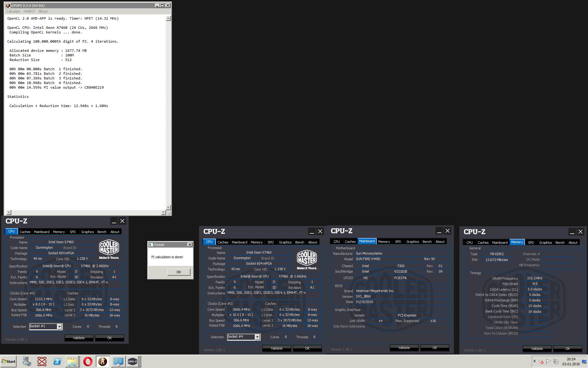
Task: Launch Windows PowerShell from the taskbar
Action: click(57, 362)
